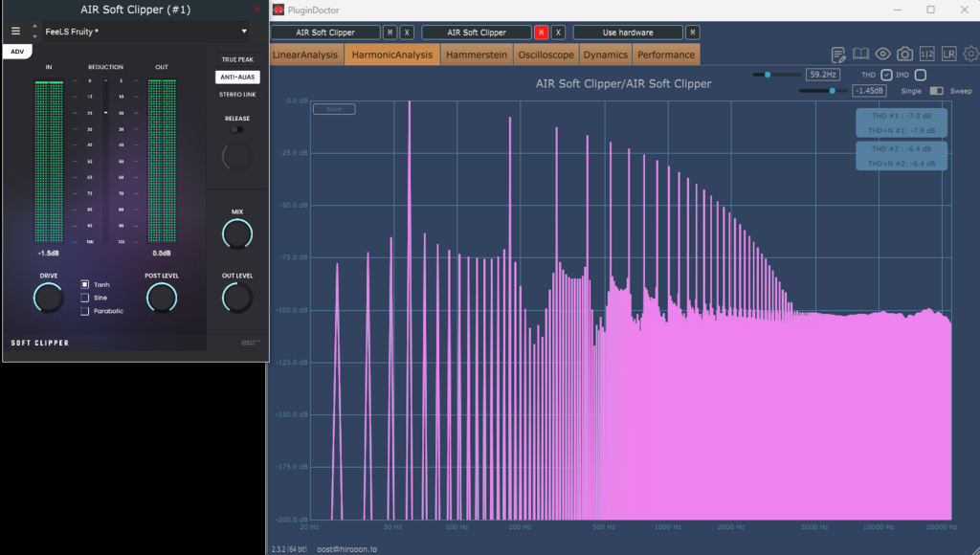
Task: Click the IN level meter
Action: point(49,162)
